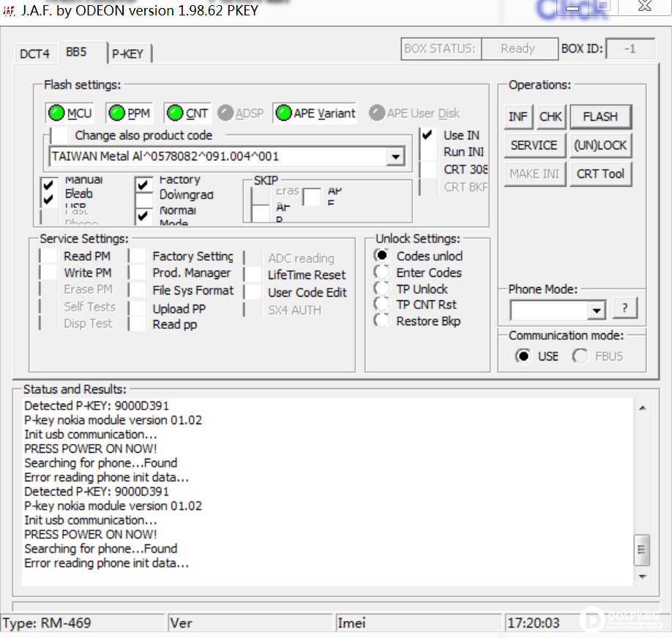Image resolution: width=672 pixels, height=638 pixels.
Task: Toggle the Factory set checkbox
Action: [143, 185]
